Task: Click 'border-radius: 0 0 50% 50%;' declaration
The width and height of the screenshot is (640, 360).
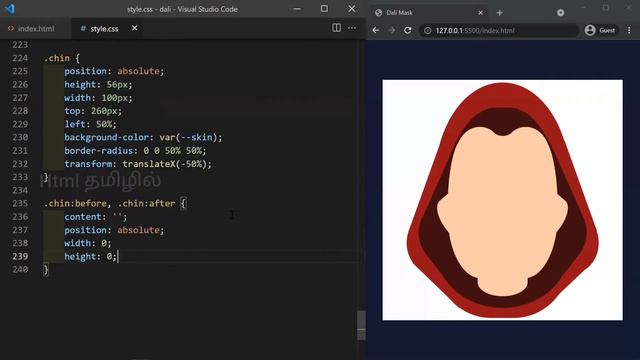Action: [x=135, y=151]
